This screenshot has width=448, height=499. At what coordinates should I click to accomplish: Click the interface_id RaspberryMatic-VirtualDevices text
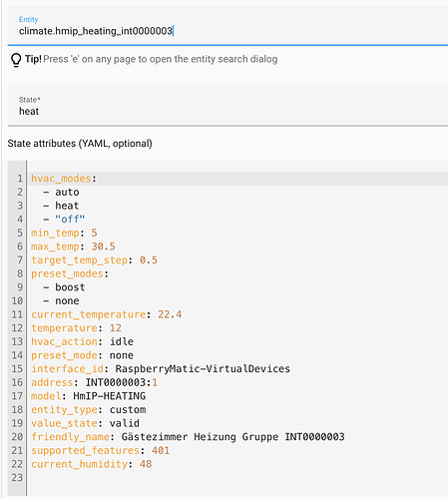pyautogui.click(x=203, y=369)
